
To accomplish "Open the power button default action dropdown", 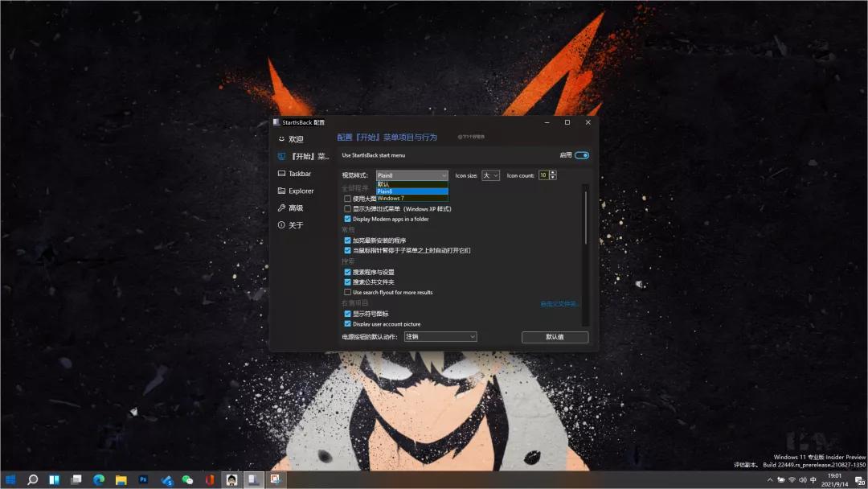I will (440, 337).
